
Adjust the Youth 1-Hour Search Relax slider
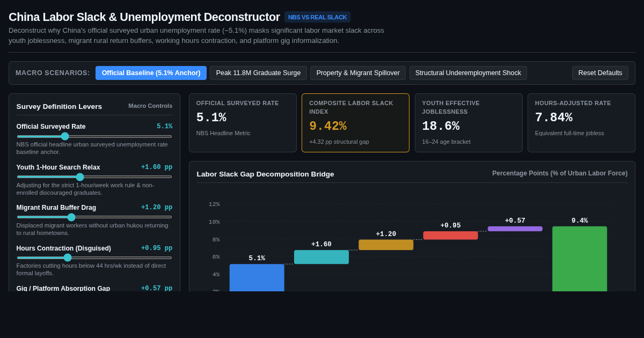(x=94, y=177)
